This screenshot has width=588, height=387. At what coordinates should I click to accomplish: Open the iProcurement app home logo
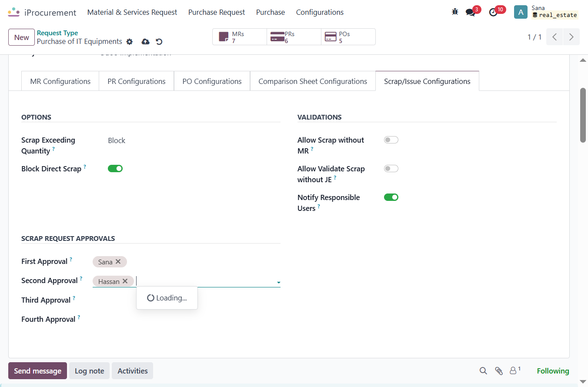pyautogui.click(x=14, y=12)
